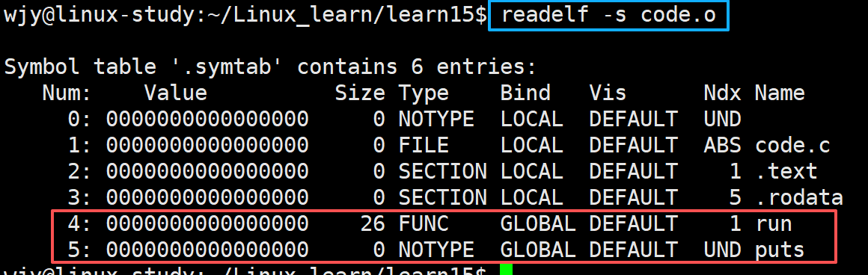Click the UND index in puts row
Image resolution: width=868 pixels, height=275 pixels.
(x=722, y=250)
